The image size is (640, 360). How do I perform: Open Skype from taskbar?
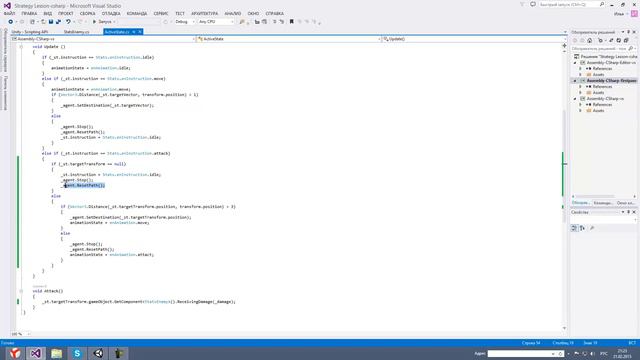pyautogui.click(x=78, y=353)
